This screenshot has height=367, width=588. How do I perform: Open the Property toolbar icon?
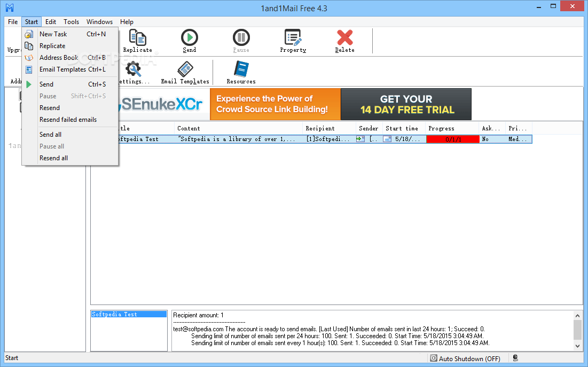293,37
